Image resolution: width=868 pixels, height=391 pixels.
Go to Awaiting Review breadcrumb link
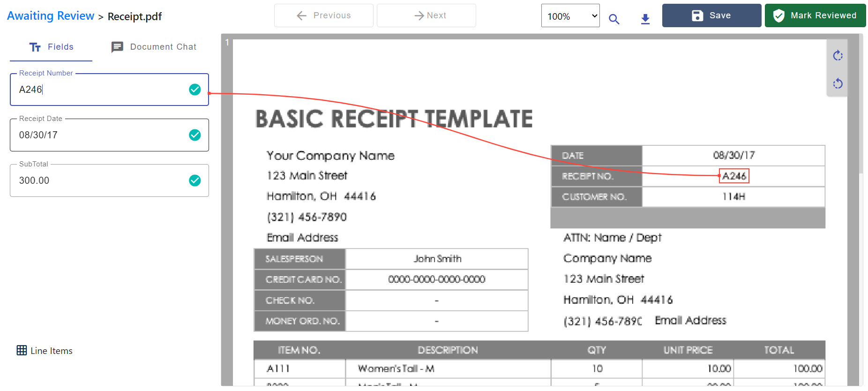51,16
